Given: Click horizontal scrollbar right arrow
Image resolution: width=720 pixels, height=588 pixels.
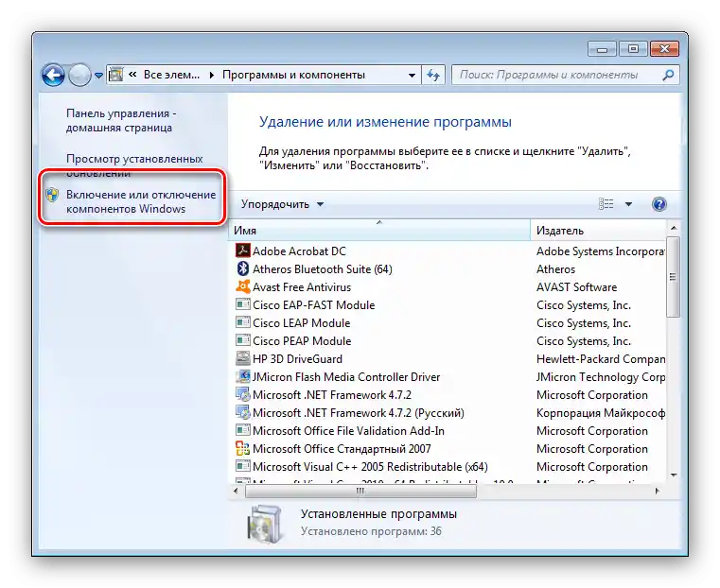Looking at the screenshot, I should pos(658,491).
